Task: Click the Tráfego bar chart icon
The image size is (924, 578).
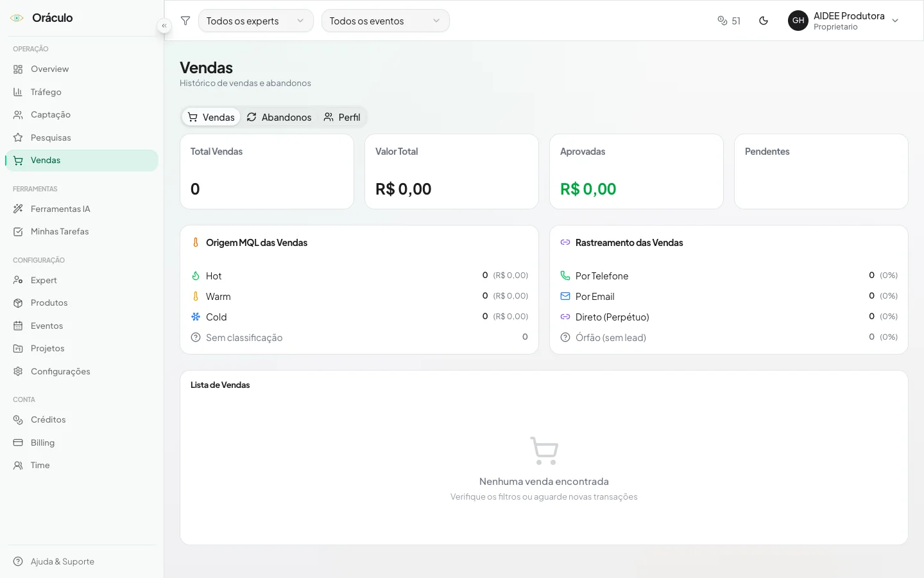Action: coord(18,92)
